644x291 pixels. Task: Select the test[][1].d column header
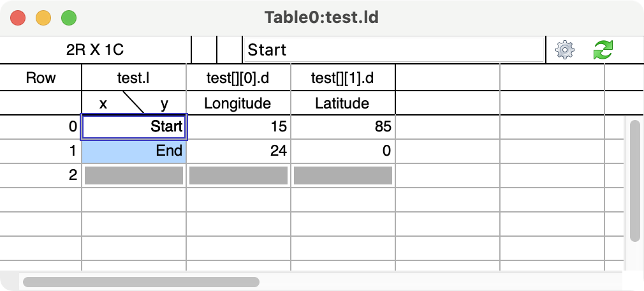[342, 78]
